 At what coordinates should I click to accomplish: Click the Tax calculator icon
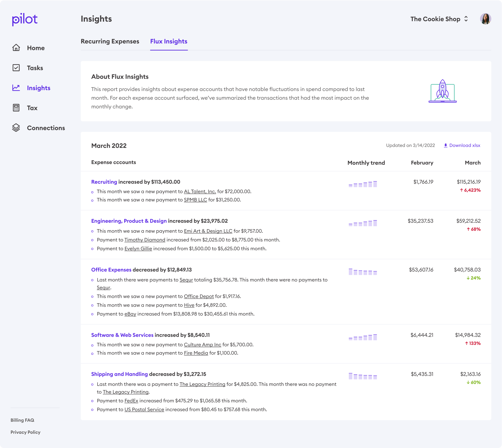point(16,108)
